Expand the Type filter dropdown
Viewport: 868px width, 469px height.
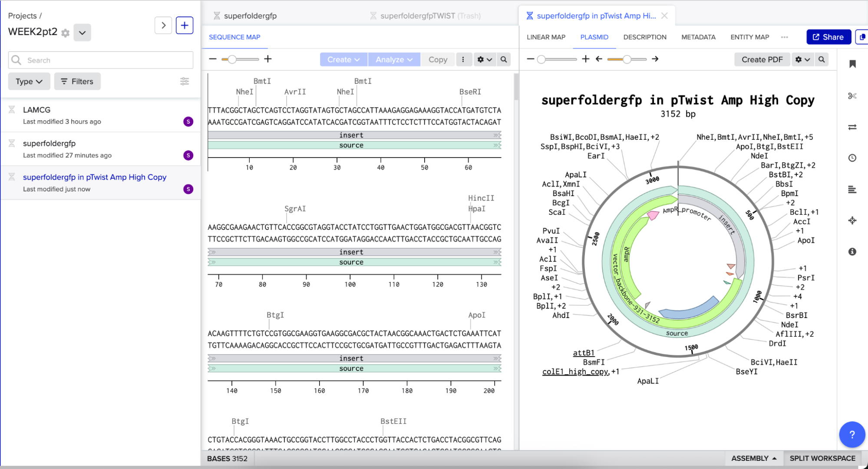[29, 82]
